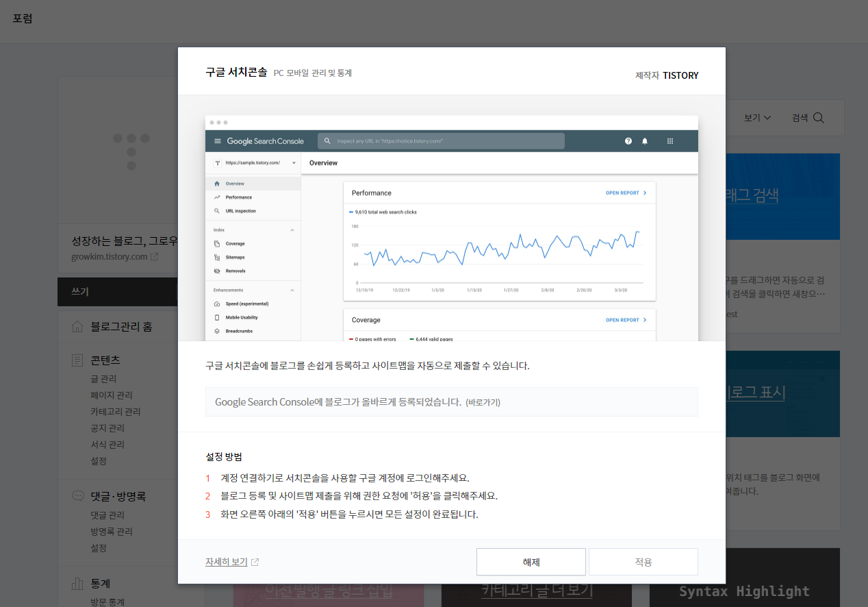Screen dimensions: 868x607
Task: Click the 검색 magnifier icon
Action: 818,118
